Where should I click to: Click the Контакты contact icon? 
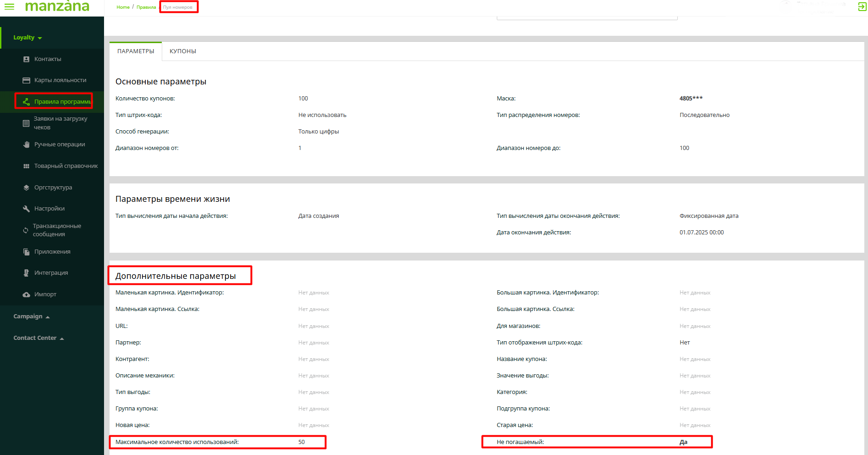(x=26, y=59)
